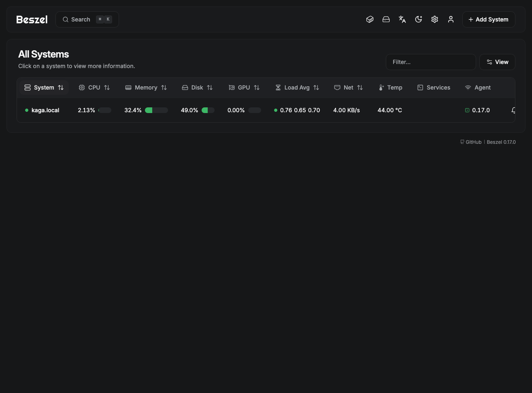Sort by the Disk column header
Screen dimensions: 532x393
click(197, 88)
